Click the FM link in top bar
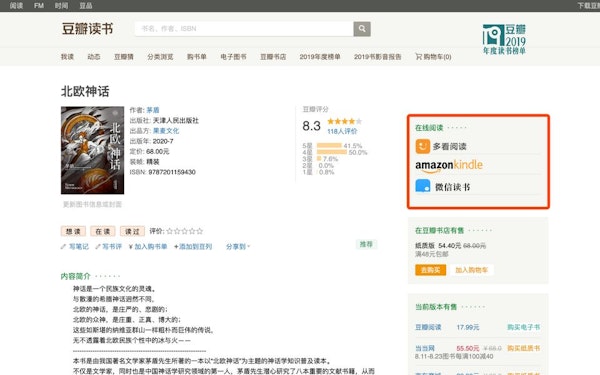The image size is (600, 375). (x=39, y=5)
